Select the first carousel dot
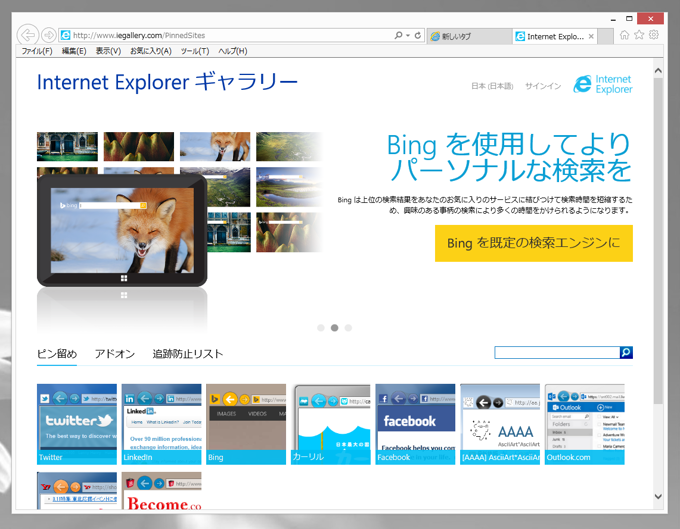Screen dimensions: 680x529 click(321, 328)
